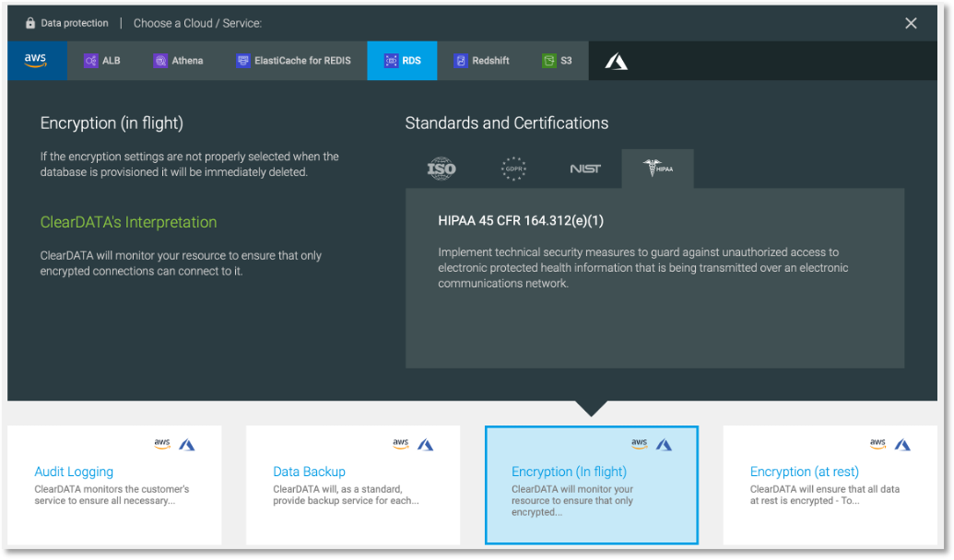Click Azure logo on Encryption (In flight) card
The image size is (954, 560).
(x=664, y=445)
